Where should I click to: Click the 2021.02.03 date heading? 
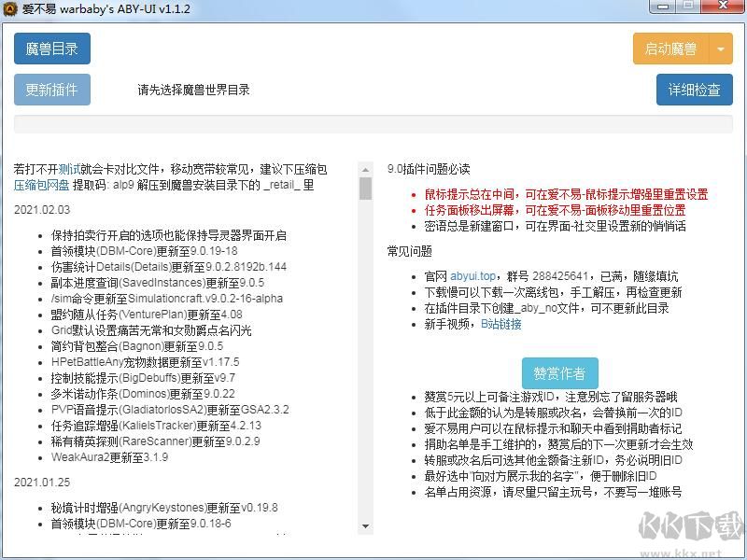point(42,209)
